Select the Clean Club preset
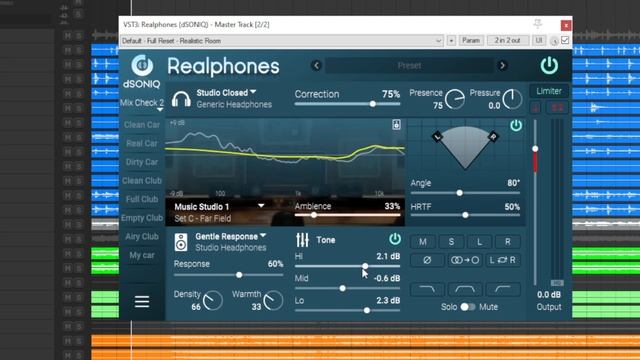Image resolution: width=640 pixels, height=360 pixels. [x=142, y=180]
